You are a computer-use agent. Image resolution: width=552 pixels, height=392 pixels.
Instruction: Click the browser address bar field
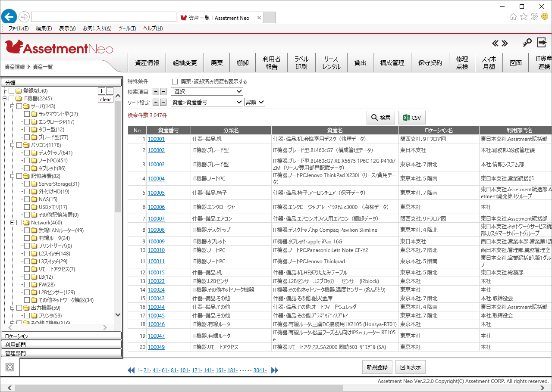pyautogui.click(x=103, y=17)
